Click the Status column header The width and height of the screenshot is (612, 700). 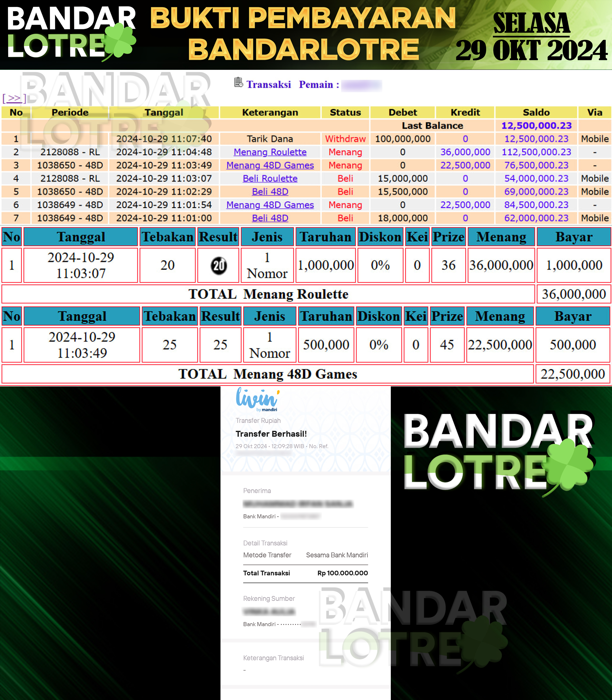[345, 113]
